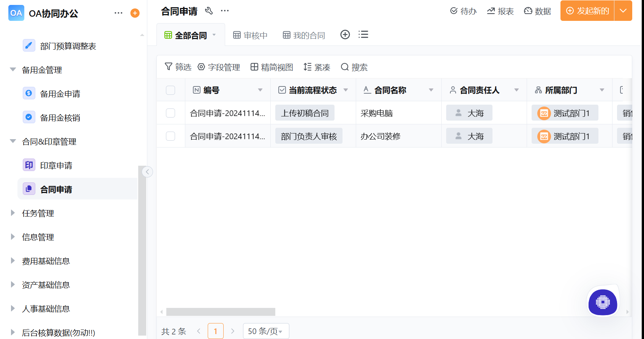Expand 任务管理 group
Image resolution: width=644 pixels, height=339 pixels.
point(13,213)
